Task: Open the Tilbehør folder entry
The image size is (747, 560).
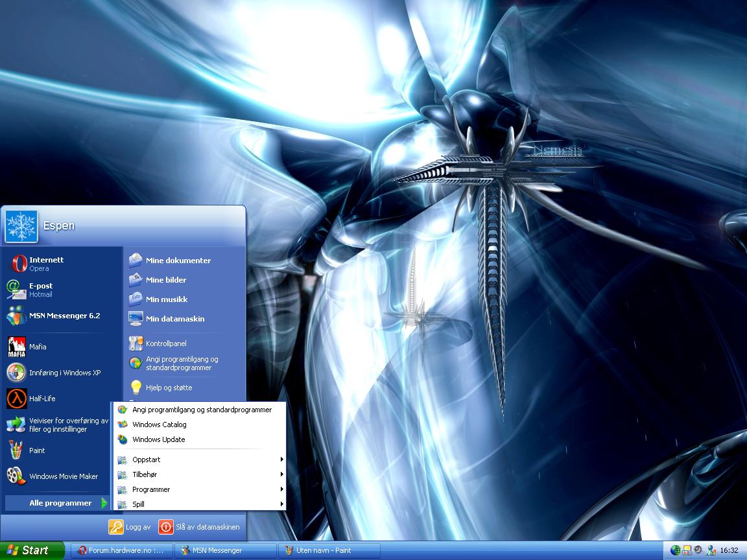Action: (x=199, y=474)
